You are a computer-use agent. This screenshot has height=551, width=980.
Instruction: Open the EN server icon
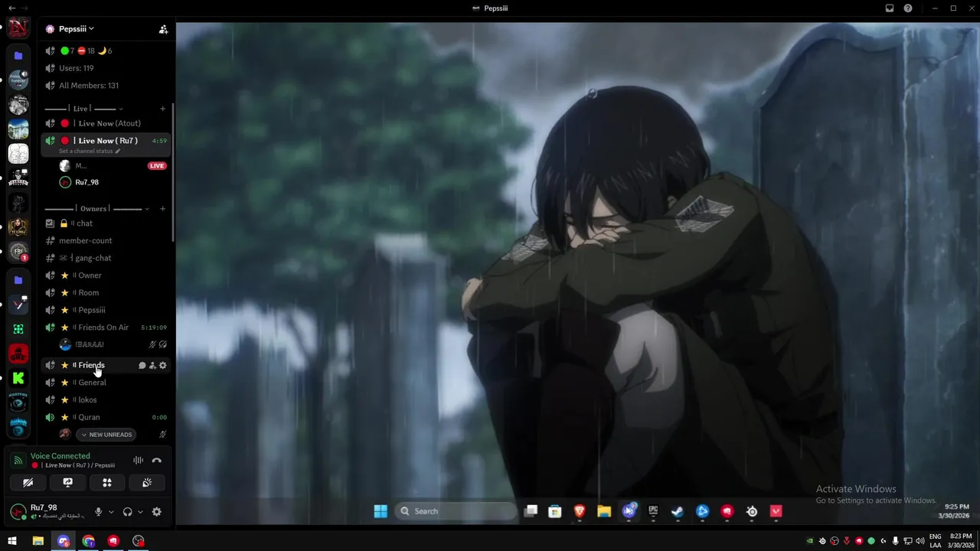(x=18, y=28)
